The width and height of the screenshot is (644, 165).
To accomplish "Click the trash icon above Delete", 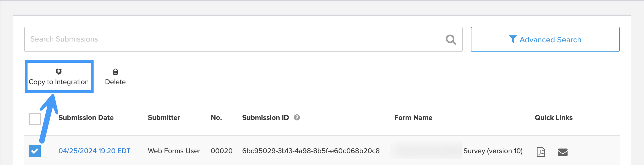I will point(115,71).
